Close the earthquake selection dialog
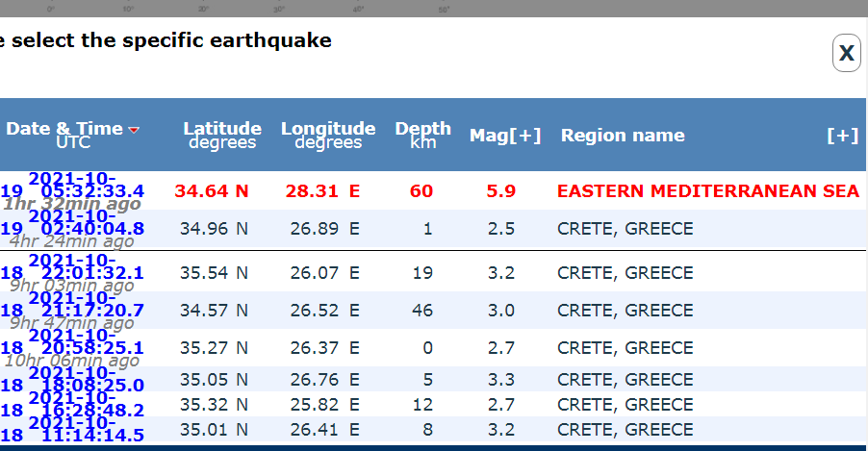 click(846, 53)
